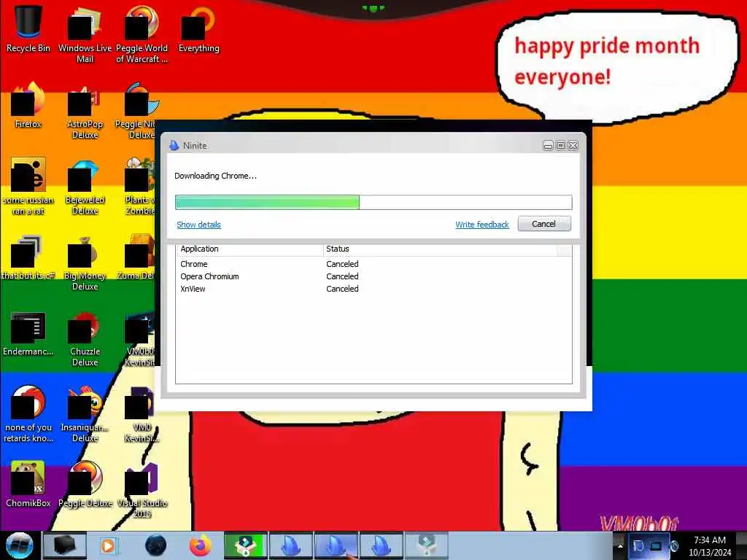The image size is (747, 560).
Task: Select Insaniquar... Deluxe desktop icon
Action: (85, 414)
